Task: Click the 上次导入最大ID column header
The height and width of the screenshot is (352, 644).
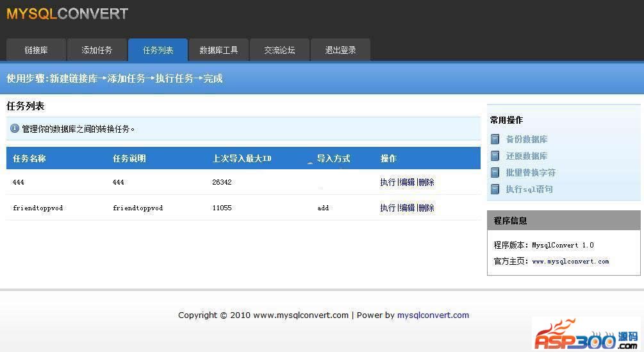Action: (242, 158)
